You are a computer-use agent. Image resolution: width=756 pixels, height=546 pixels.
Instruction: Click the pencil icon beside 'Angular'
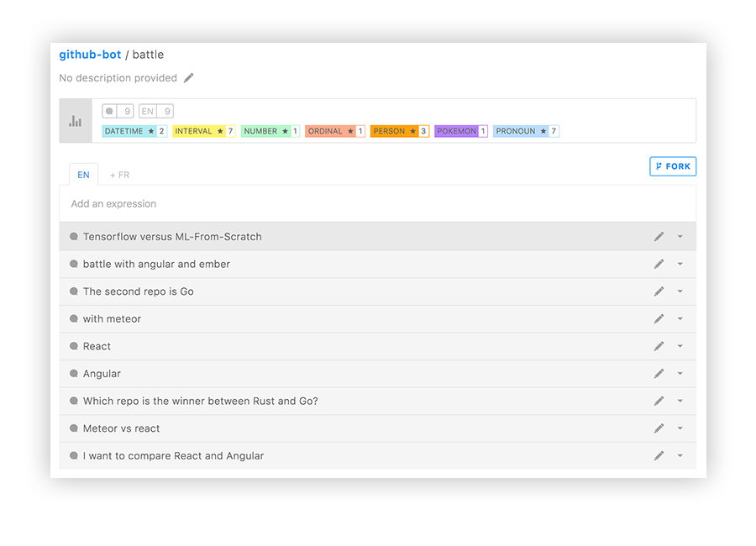[659, 373]
